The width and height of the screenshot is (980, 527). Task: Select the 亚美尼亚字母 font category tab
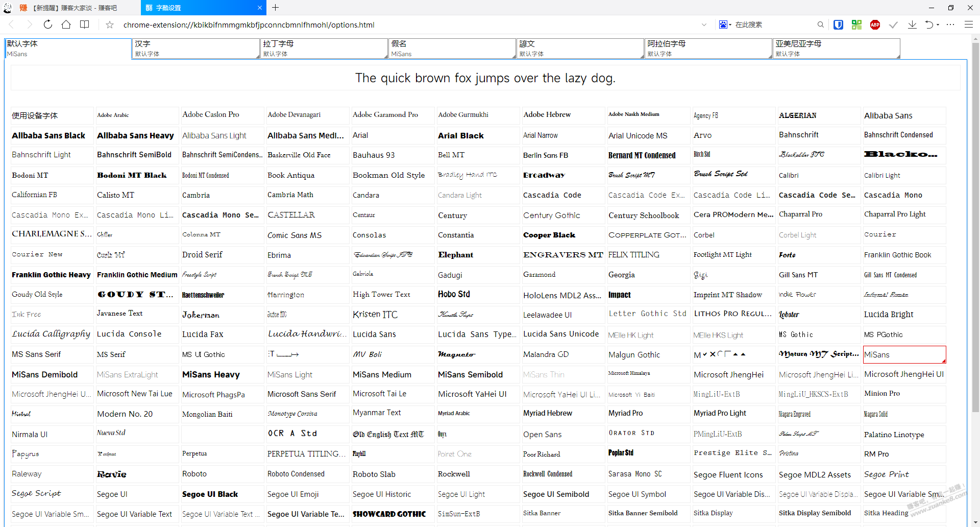837,49
